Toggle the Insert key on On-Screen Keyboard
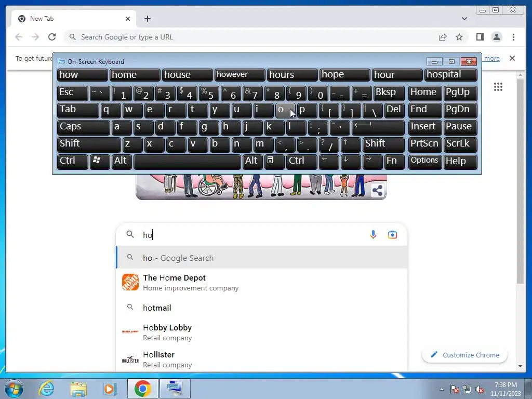This screenshot has width=532, height=399. [x=425, y=127]
